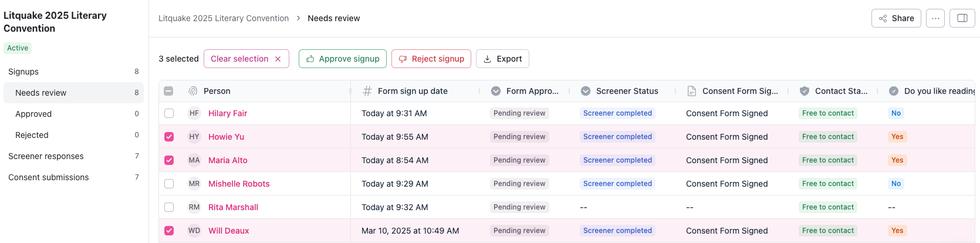Screen dimensions: 980x243
Task: Open the Approved signups view
Action: coord(33,114)
